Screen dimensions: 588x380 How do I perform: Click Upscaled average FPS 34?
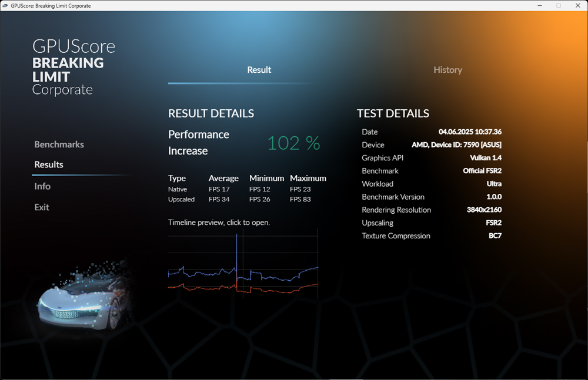tap(219, 199)
